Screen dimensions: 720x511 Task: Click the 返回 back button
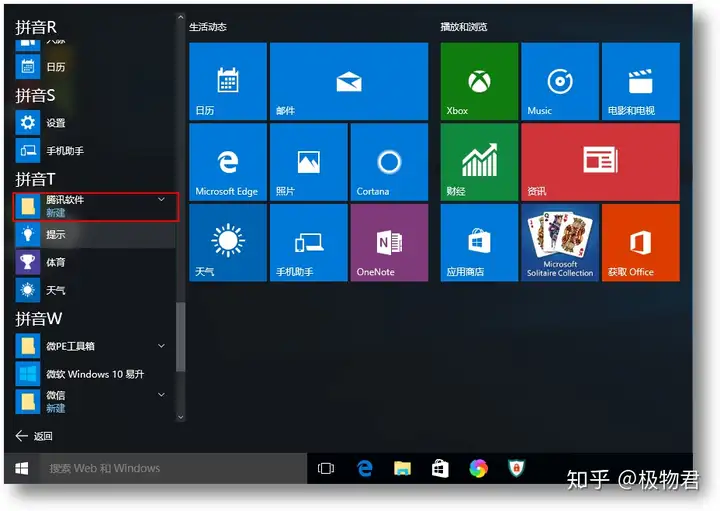(34, 436)
